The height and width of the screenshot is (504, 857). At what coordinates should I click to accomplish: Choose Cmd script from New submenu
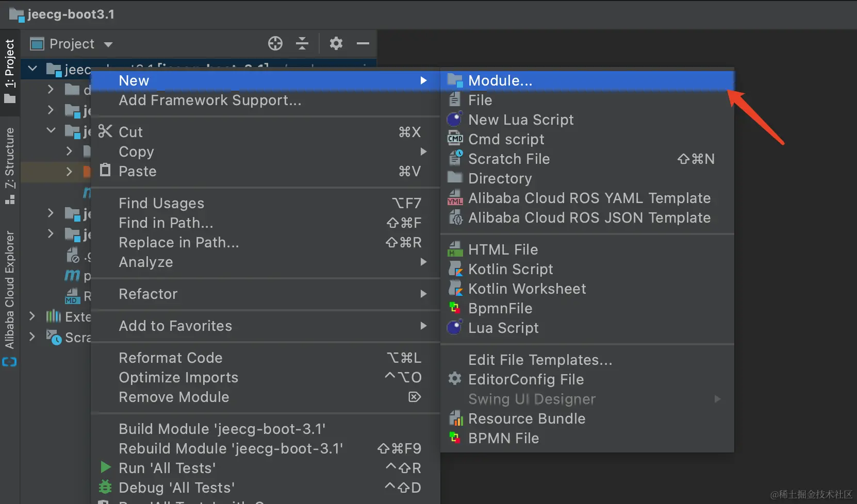pos(506,140)
